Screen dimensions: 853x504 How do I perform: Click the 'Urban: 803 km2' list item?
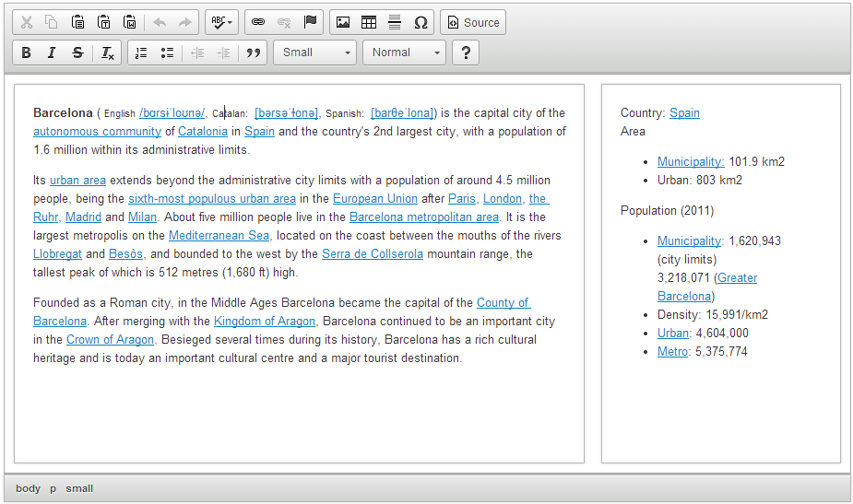[700, 181]
